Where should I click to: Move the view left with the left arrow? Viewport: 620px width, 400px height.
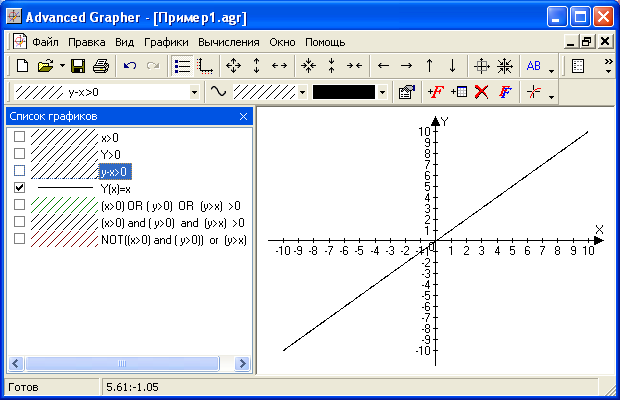tap(383, 66)
